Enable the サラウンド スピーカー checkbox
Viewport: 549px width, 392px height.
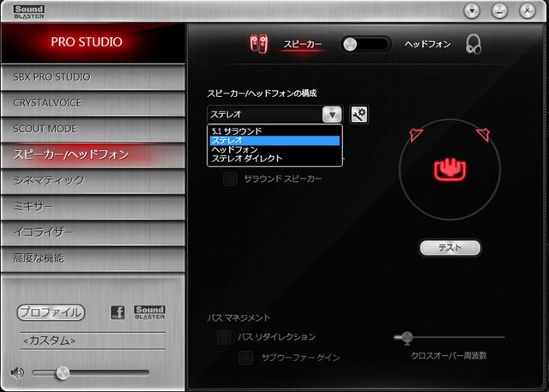(230, 179)
